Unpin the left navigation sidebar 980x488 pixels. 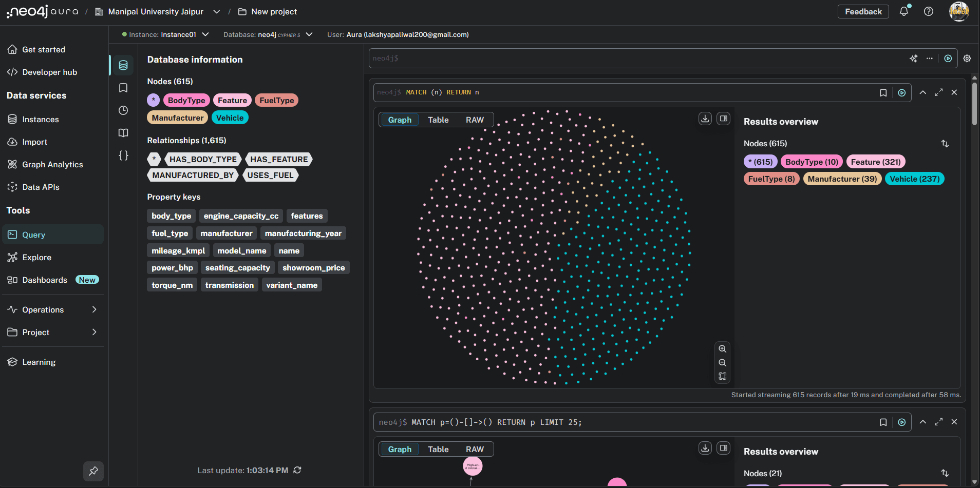point(93,471)
